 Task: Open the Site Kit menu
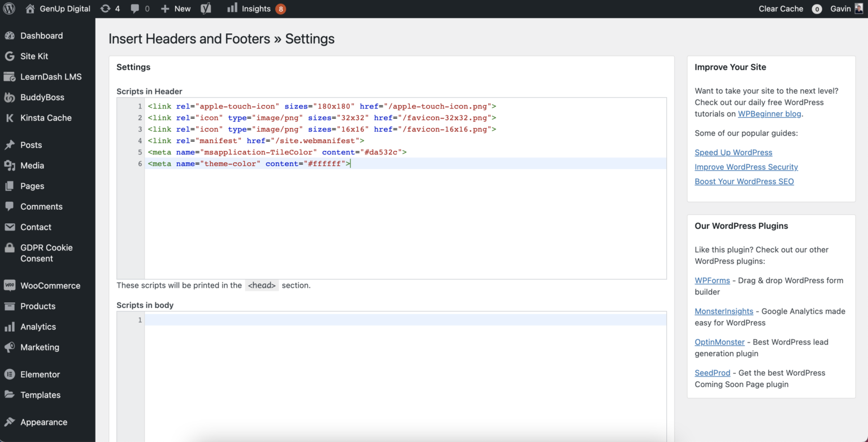pos(34,56)
